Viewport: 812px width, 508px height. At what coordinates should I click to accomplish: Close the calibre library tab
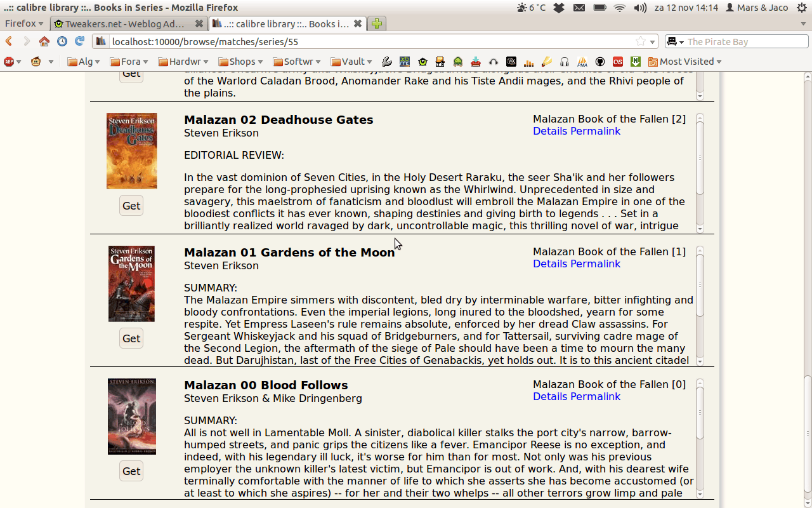(x=358, y=23)
